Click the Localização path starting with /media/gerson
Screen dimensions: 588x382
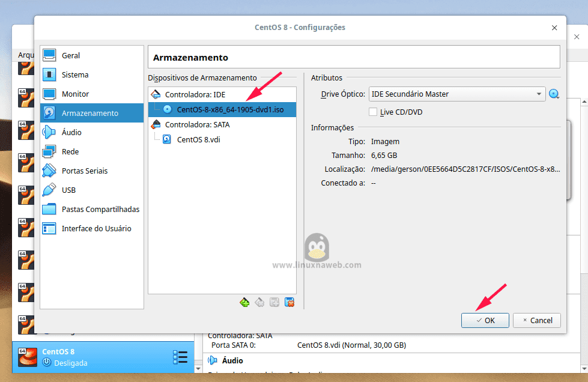(465, 169)
